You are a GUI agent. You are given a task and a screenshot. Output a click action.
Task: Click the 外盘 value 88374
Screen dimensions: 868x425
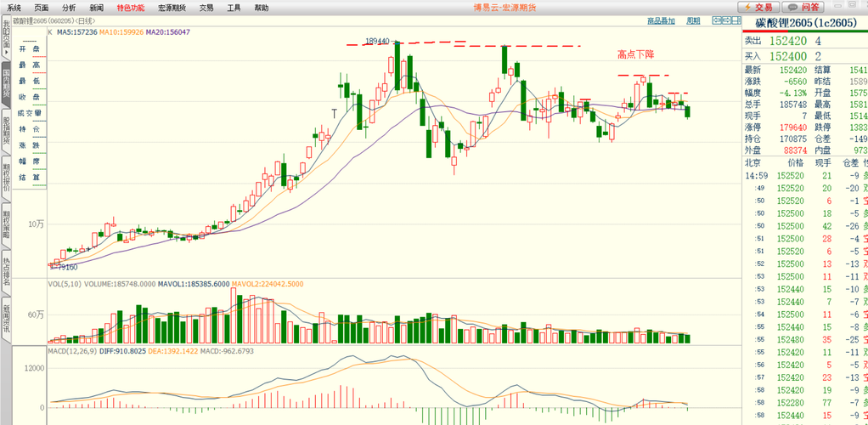[x=796, y=149]
